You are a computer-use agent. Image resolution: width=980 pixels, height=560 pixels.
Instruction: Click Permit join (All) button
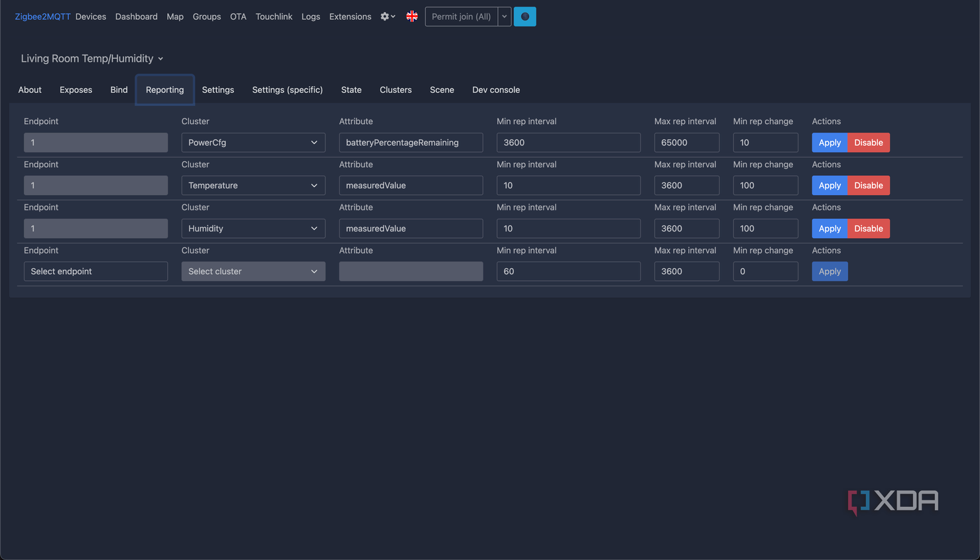pyautogui.click(x=461, y=17)
